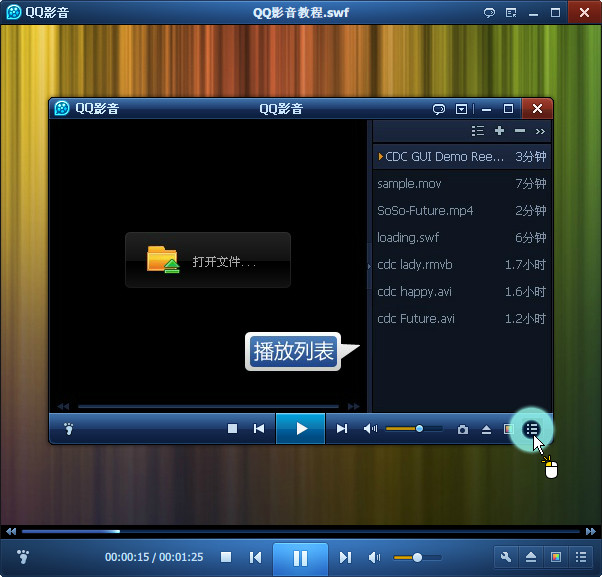Click the playlist panel's left edge splitter arrow
This screenshot has height=577, width=602.
tap(369, 266)
